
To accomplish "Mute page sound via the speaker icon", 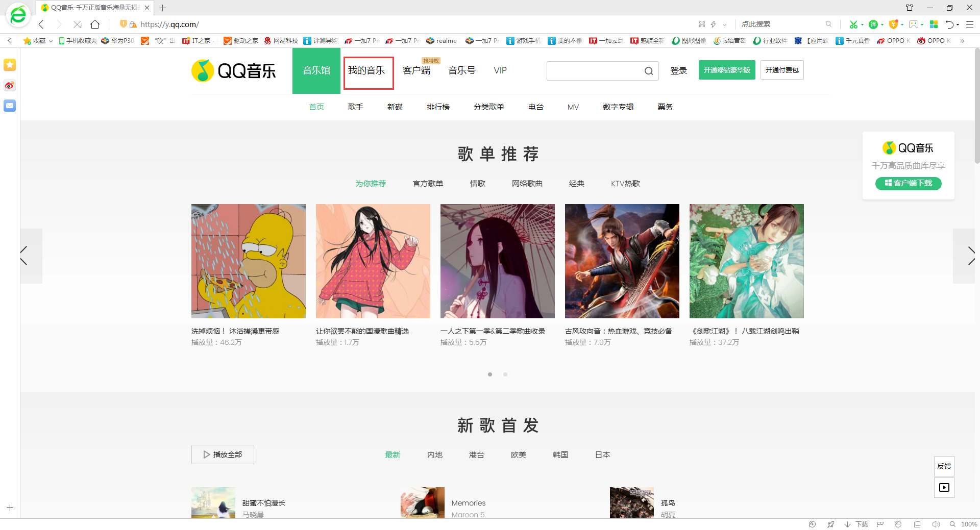I will (x=936, y=524).
